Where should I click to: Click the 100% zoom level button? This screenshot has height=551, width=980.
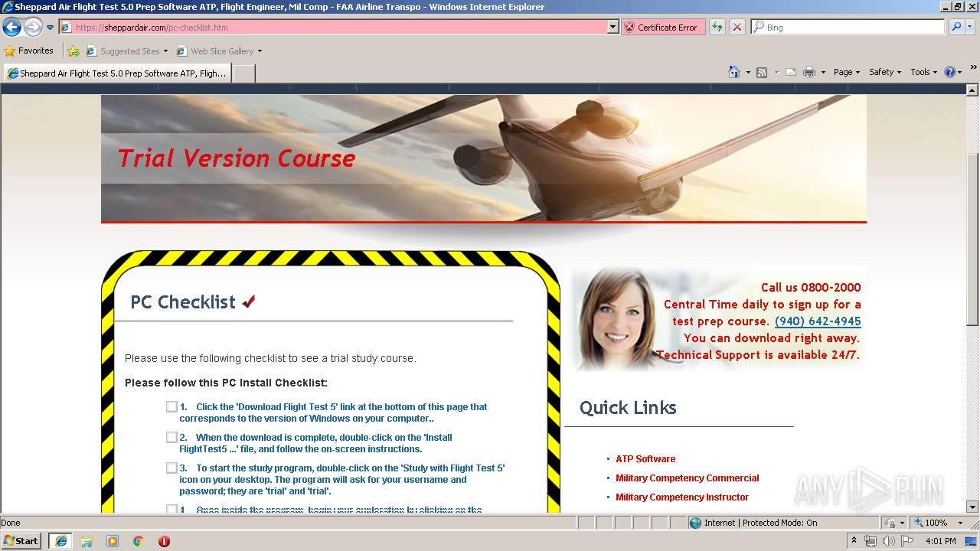(x=931, y=523)
